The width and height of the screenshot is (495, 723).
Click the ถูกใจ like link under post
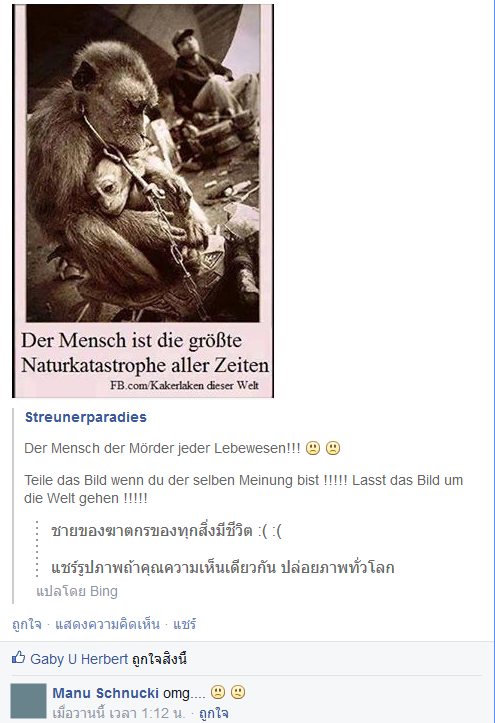click(27, 624)
